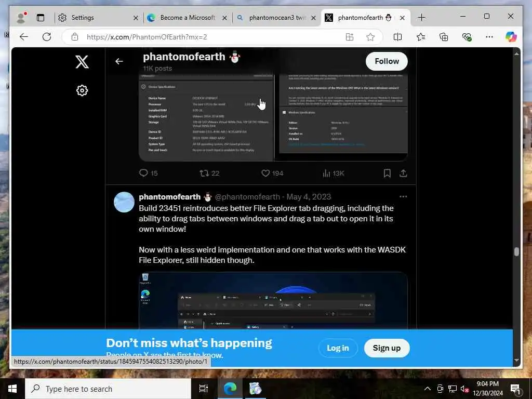
Task: Open the May 4, 2023 post date
Action: click(309, 197)
